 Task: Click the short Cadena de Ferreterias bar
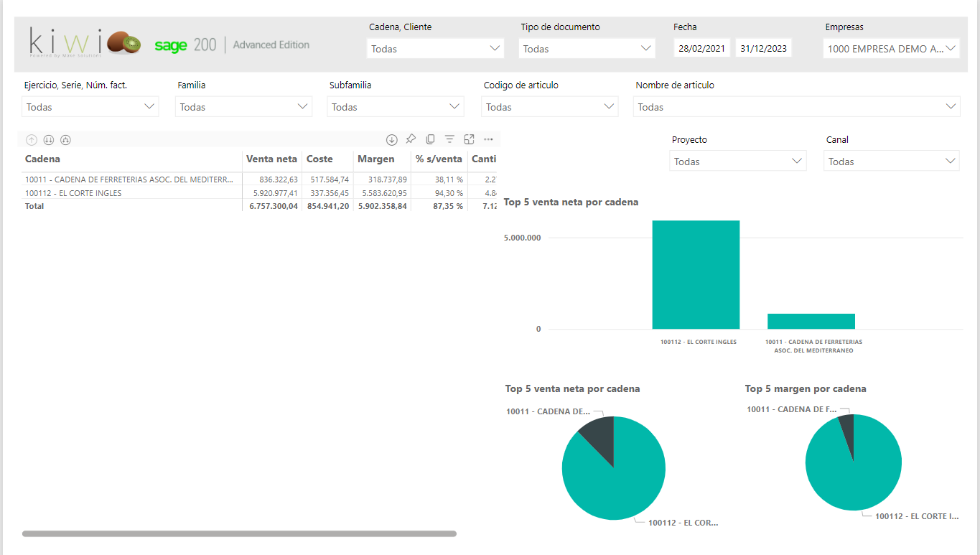coord(811,321)
